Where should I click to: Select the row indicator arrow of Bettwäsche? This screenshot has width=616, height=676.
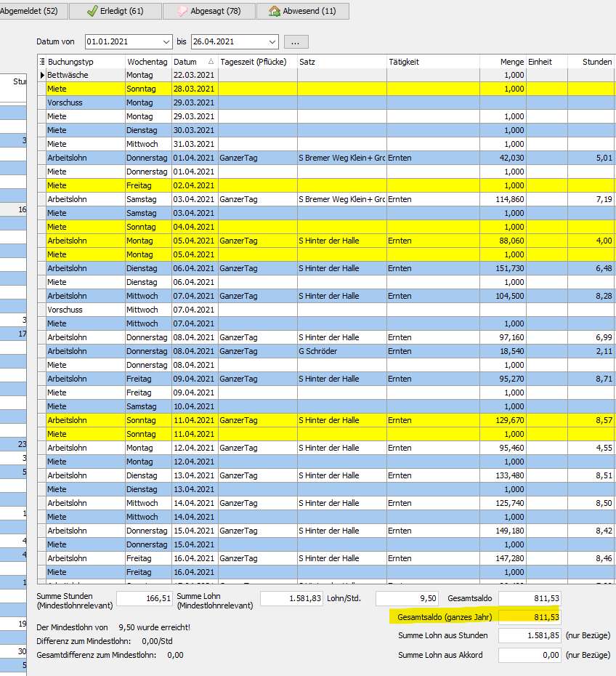point(42,75)
